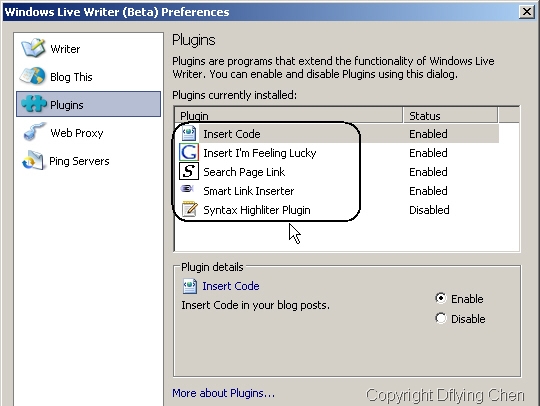Open the Insert Code link in Plugin details
Viewport: 540px width, 406px height.
pos(231,286)
